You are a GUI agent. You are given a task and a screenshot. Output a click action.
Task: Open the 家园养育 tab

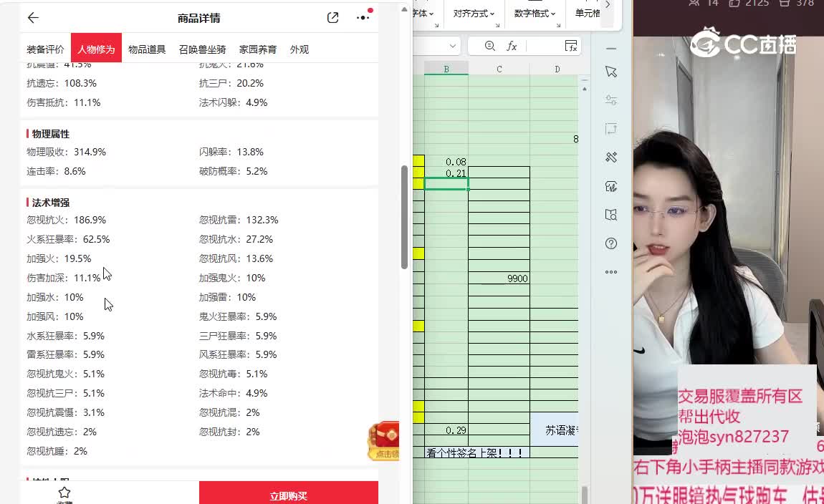257,49
